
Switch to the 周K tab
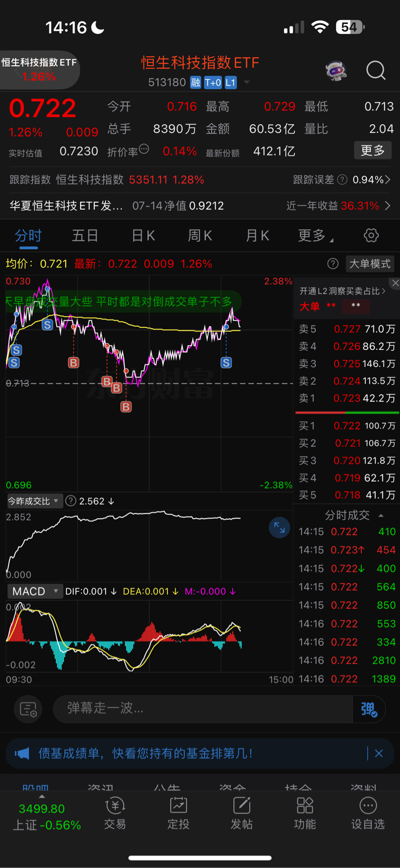coord(200,236)
